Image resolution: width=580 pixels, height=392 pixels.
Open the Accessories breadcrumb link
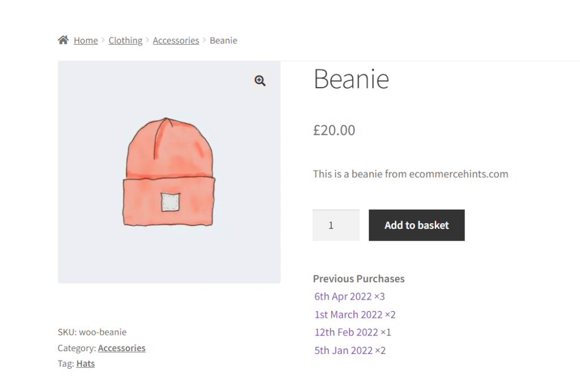click(x=176, y=40)
